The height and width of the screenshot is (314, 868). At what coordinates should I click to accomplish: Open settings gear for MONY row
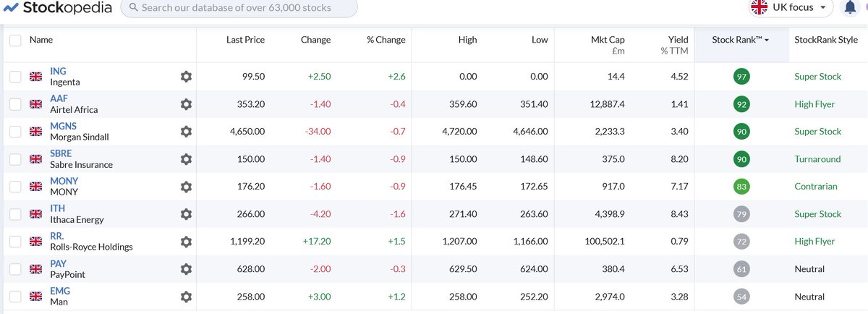click(186, 187)
